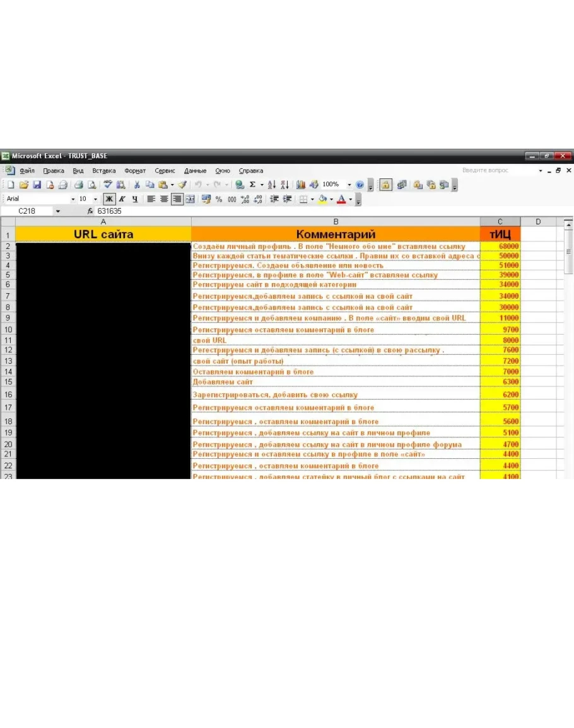This screenshot has height=728, width=574.
Task: Open the 100% zoom dropdown
Action: 349,185
